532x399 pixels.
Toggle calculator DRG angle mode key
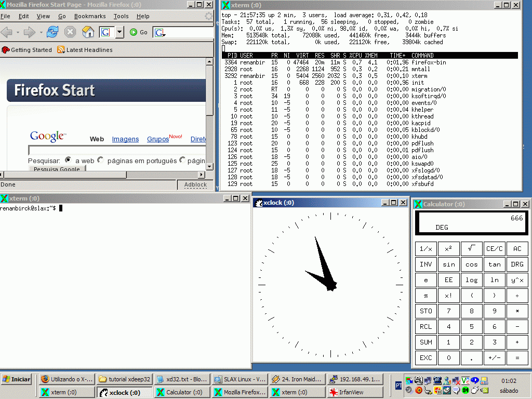coord(517,264)
